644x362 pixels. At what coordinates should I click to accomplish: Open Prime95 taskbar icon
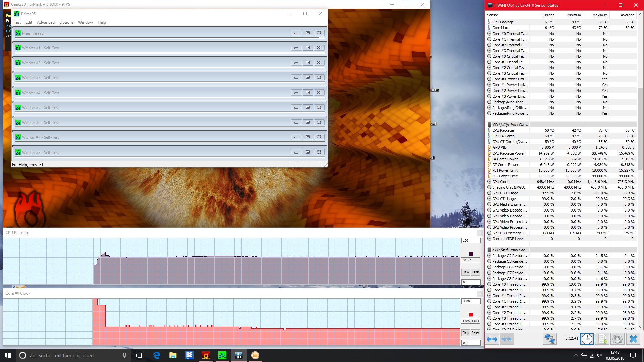222,355
